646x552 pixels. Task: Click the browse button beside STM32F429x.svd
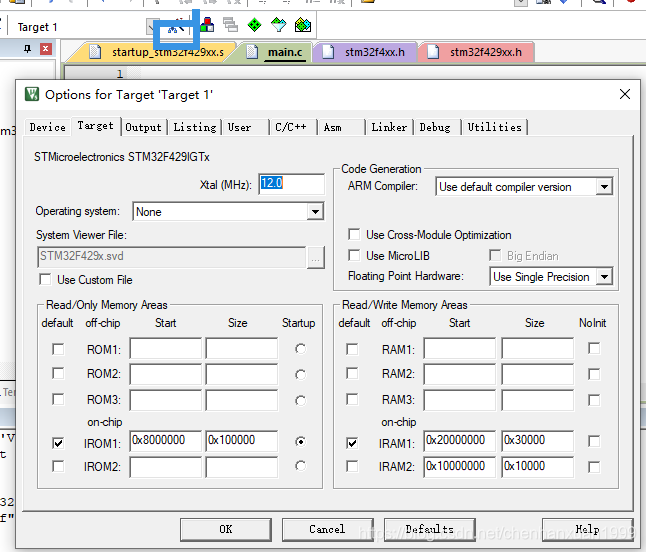[316, 257]
